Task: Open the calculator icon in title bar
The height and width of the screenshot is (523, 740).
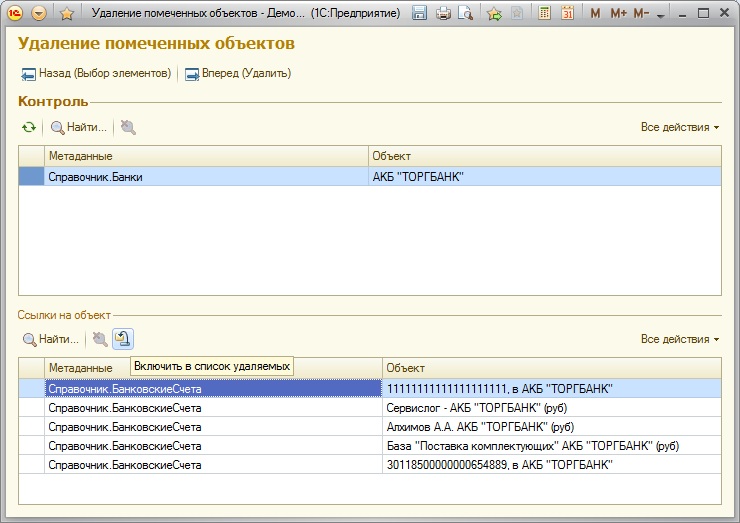Action: click(545, 14)
